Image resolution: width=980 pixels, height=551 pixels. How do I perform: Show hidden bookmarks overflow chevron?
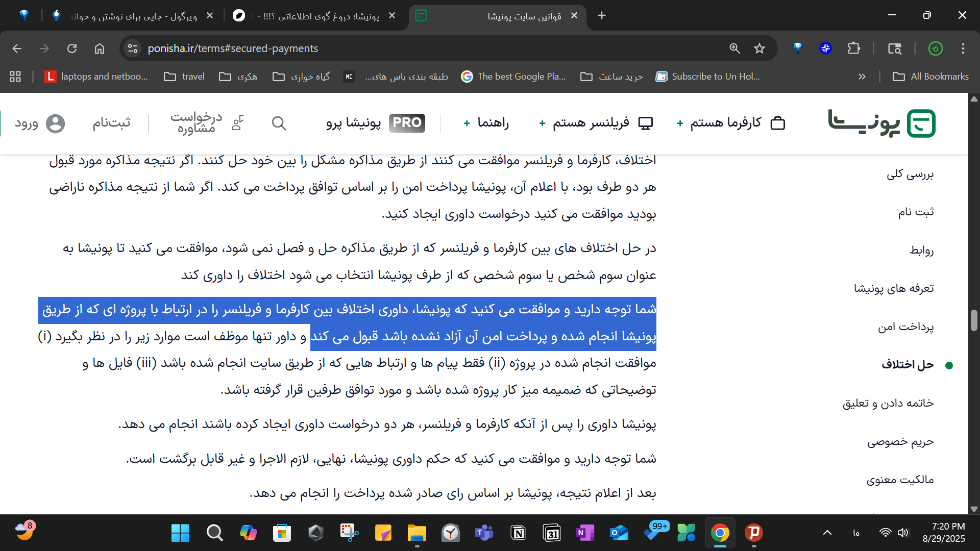pyautogui.click(x=862, y=77)
